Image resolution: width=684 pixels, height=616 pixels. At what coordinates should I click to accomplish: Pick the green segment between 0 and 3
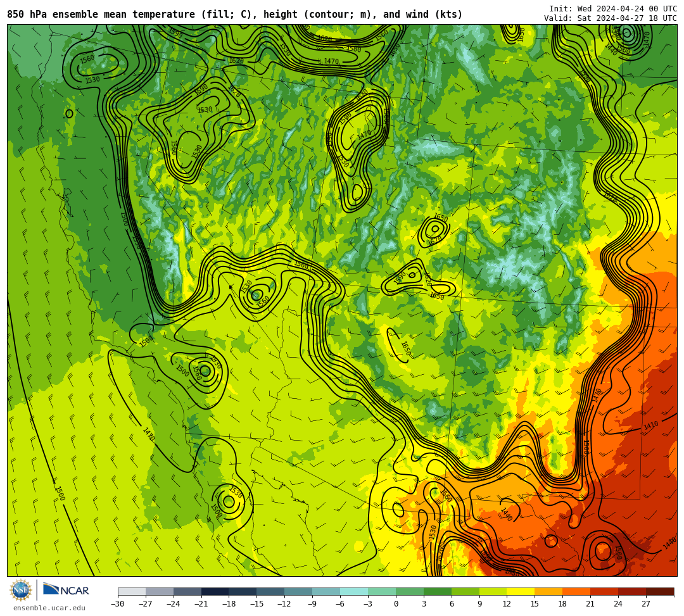tap(410, 591)
